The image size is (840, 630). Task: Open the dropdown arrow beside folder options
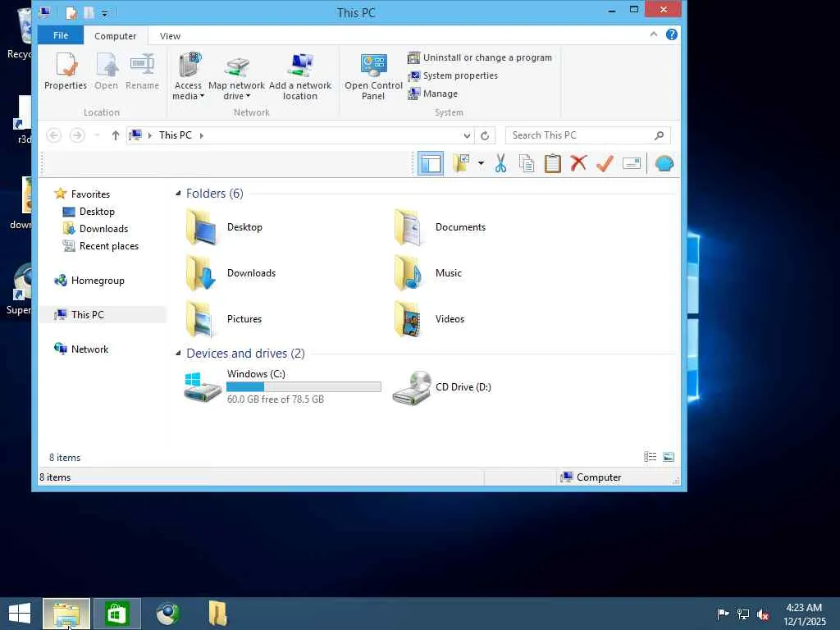click(x=481, y=163)
